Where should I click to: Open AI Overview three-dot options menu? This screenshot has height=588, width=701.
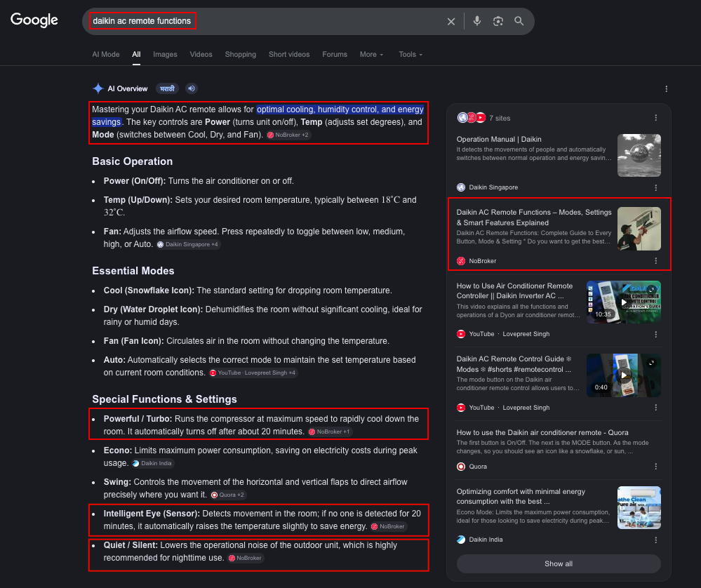point(666,89)
